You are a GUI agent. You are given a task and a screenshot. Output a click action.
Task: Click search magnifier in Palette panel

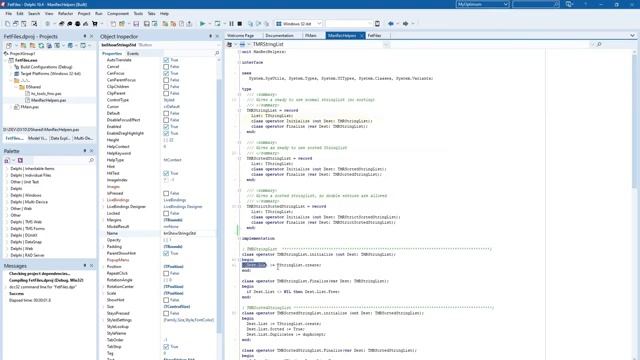click(x=91, y=160)
